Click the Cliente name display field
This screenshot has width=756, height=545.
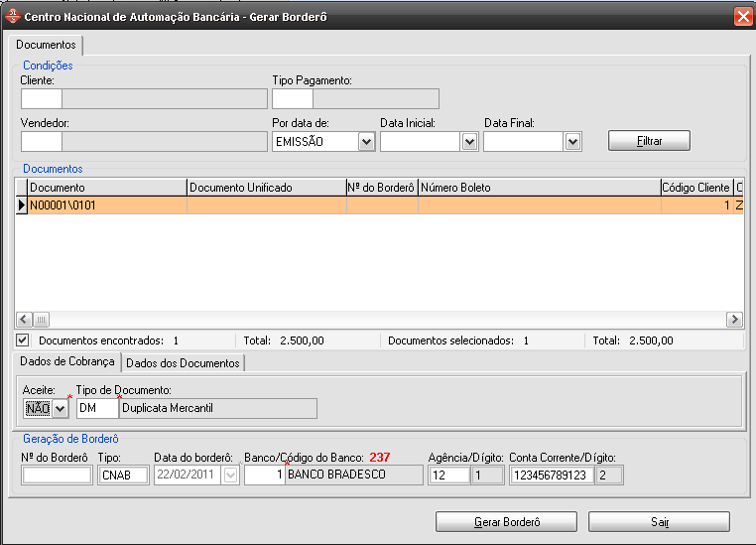coord(165,99)
